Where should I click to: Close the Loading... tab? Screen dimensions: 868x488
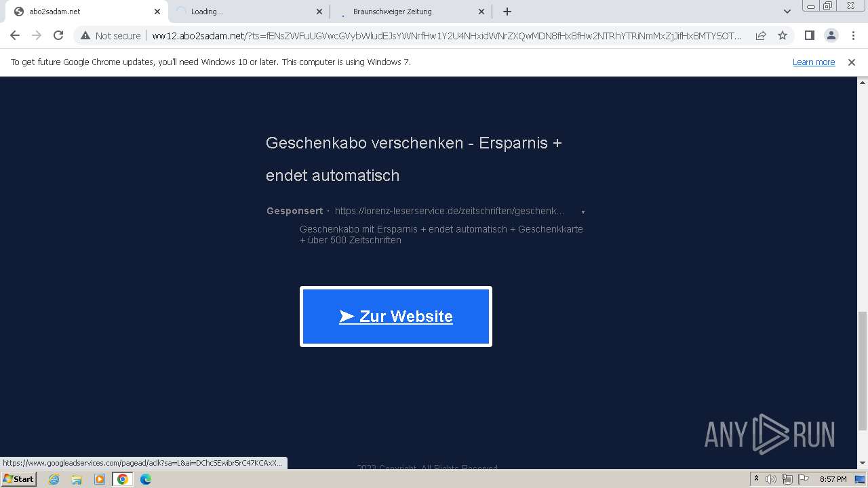pyautogui.click(x=319, y=12)
